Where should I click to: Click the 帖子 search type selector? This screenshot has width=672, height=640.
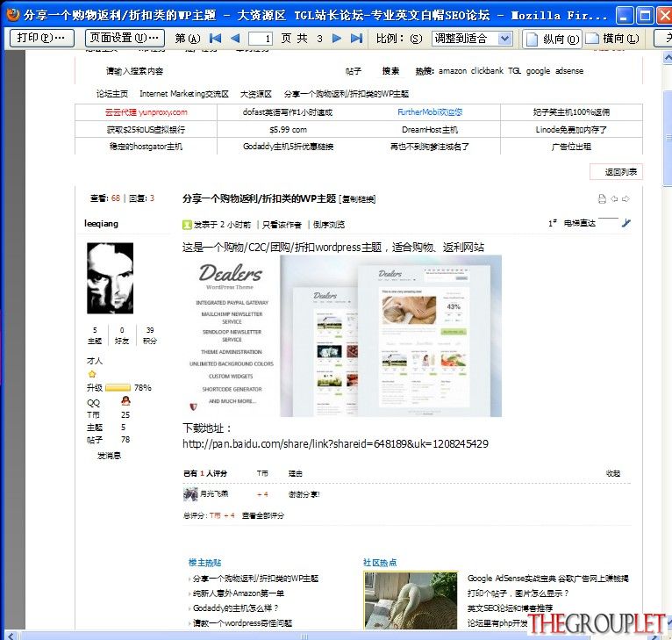[x=354, y=71]
